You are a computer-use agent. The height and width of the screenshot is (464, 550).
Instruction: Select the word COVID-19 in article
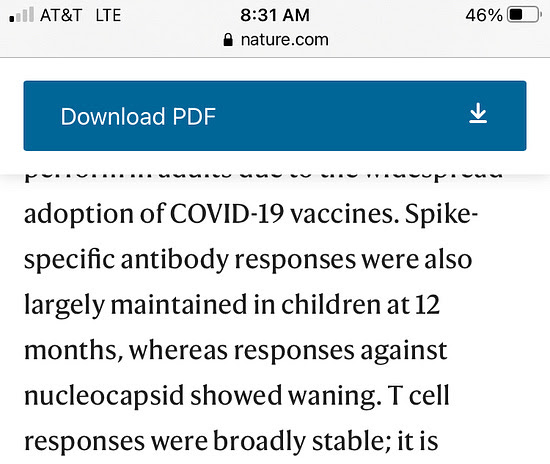pyautogui.click(x=227, y=214)
